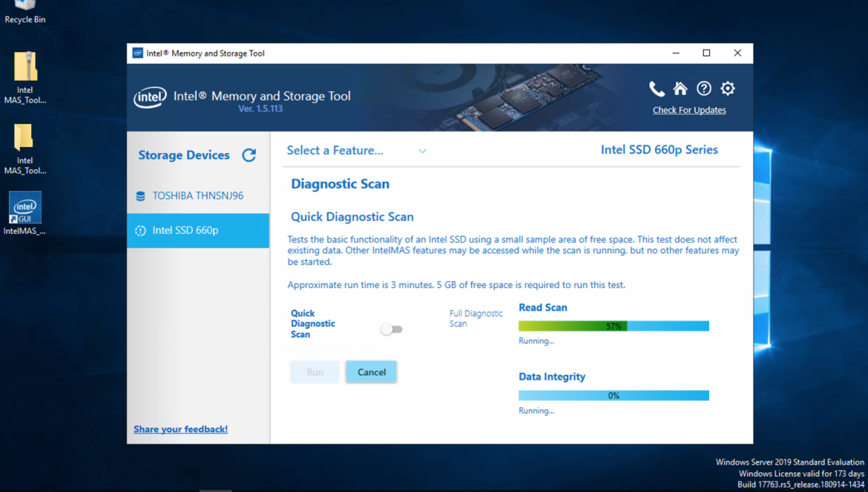The width and height of the screenshot is (868, 492).
Task: Click the disabled Run button
Action: pyautogui.click(x=315, y=372)
